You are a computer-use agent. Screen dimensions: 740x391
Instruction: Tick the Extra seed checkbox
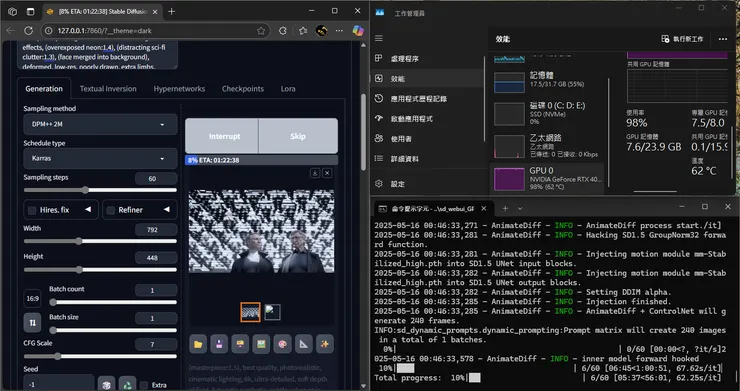click(x=144, y=385)
